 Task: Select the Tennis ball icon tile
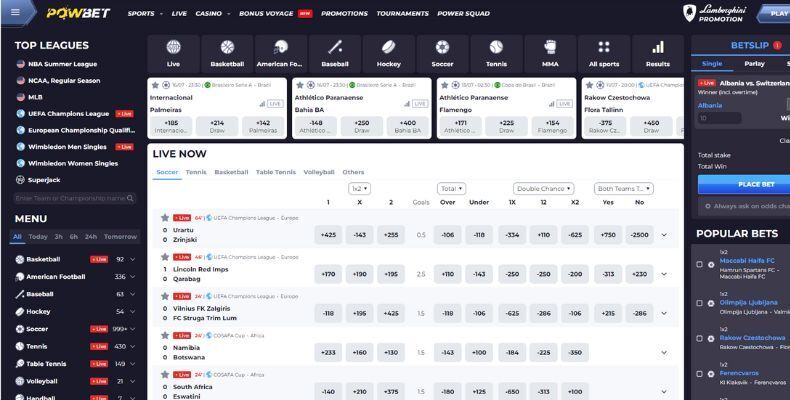pos(496,54)
